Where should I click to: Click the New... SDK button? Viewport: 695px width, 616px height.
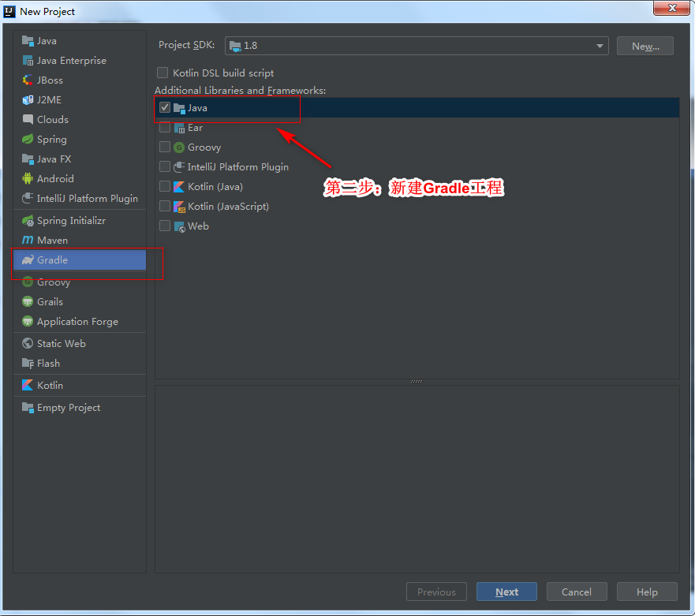pos(645,46)
